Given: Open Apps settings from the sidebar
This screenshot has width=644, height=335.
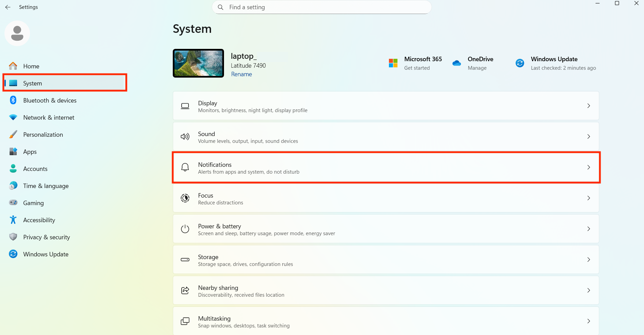Looking at the screenshot, I should click(x=30, y=151).
